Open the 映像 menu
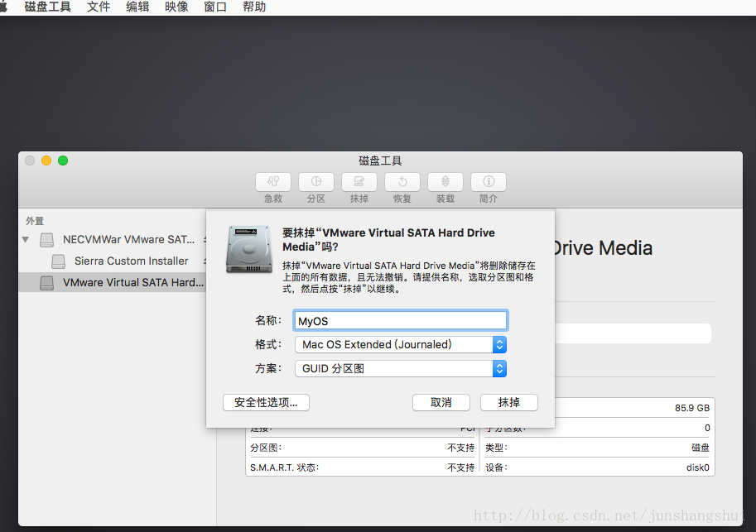756x532 pixels. [x=176, y=7]
